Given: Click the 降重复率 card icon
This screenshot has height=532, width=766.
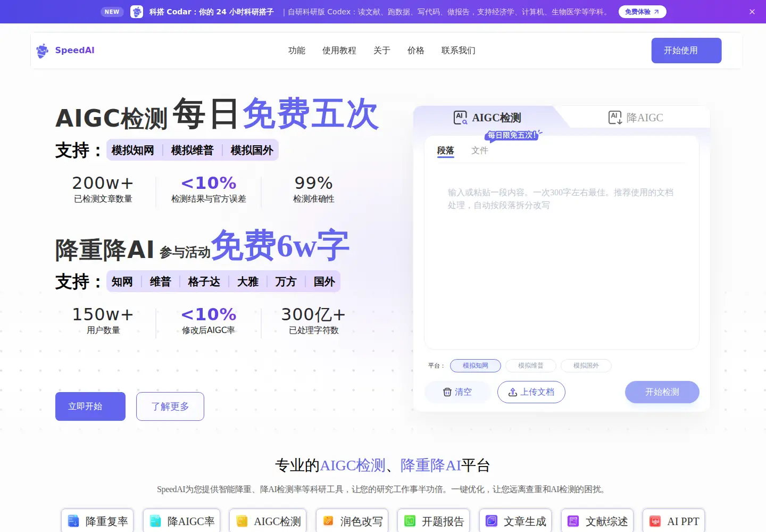Looking at the screenshot, I should point(73,521).
